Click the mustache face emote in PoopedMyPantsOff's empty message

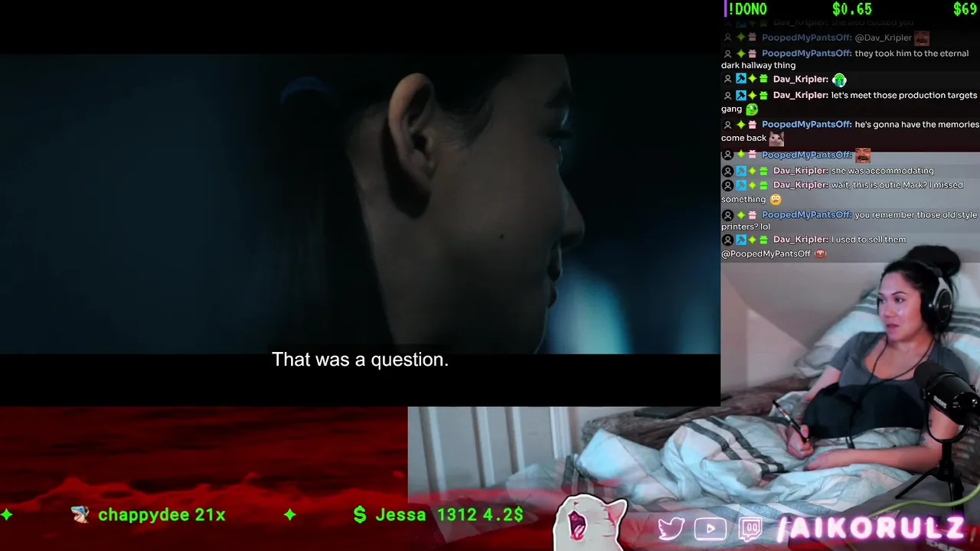coord(863,155)
